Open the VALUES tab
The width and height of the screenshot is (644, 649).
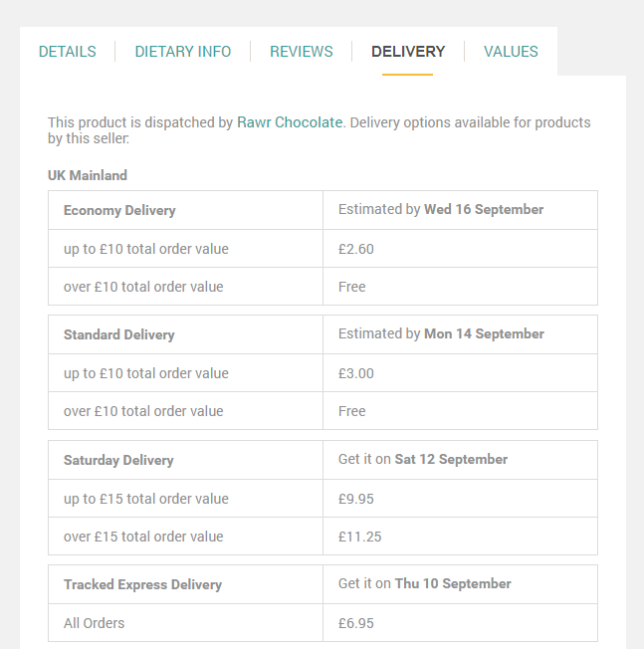(511, 52)
